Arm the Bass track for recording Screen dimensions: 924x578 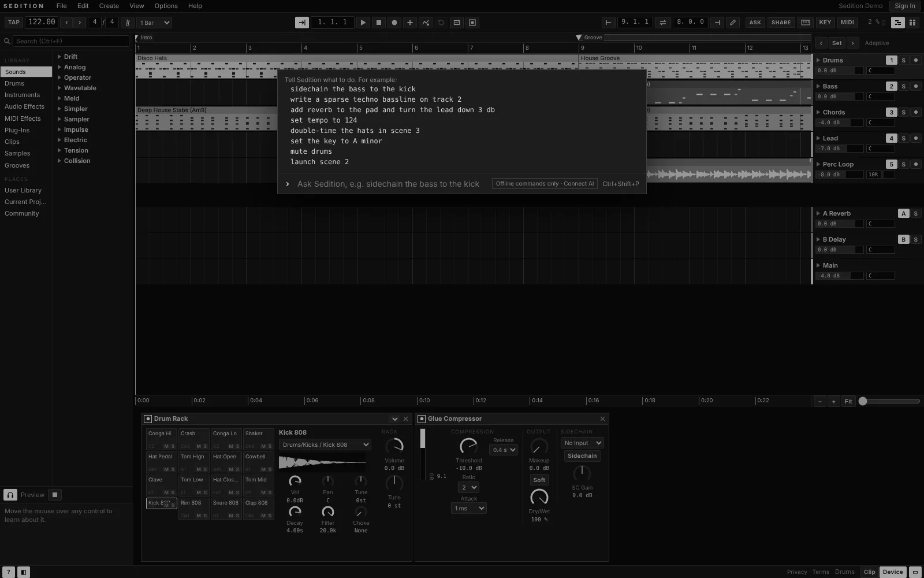coord(916,86)
